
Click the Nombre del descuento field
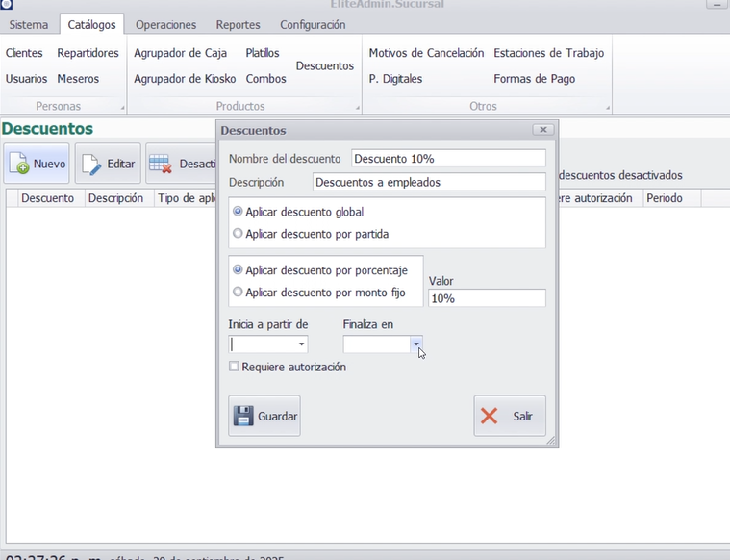coord(448,158)
